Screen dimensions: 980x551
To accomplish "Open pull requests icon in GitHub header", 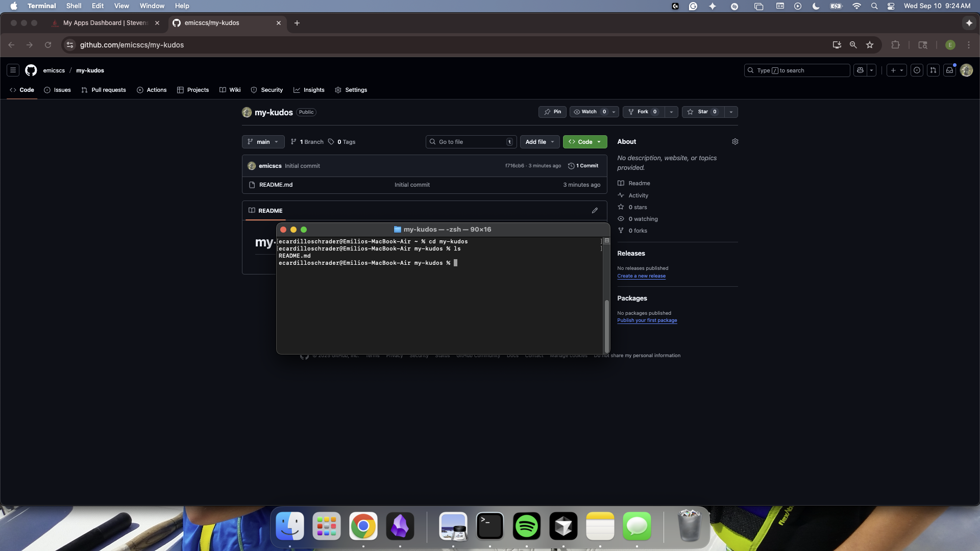I will [x=933, y=70].
